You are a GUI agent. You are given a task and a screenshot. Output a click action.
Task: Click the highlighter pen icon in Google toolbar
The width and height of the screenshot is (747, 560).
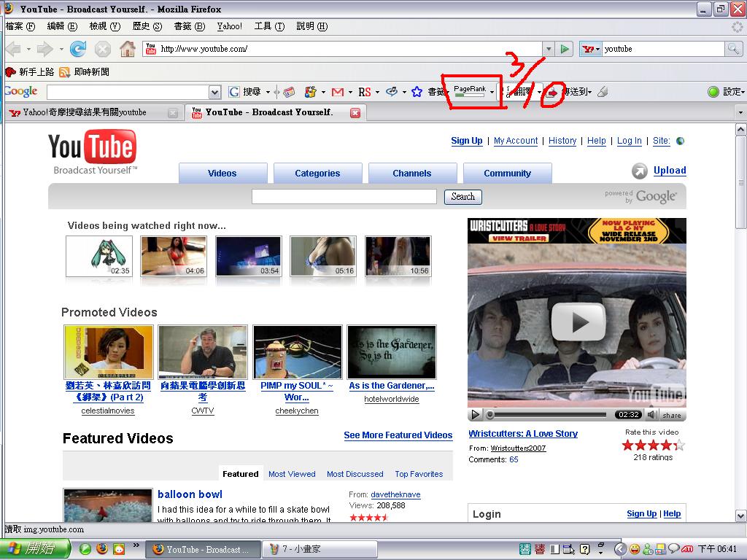tap(603, 91)
